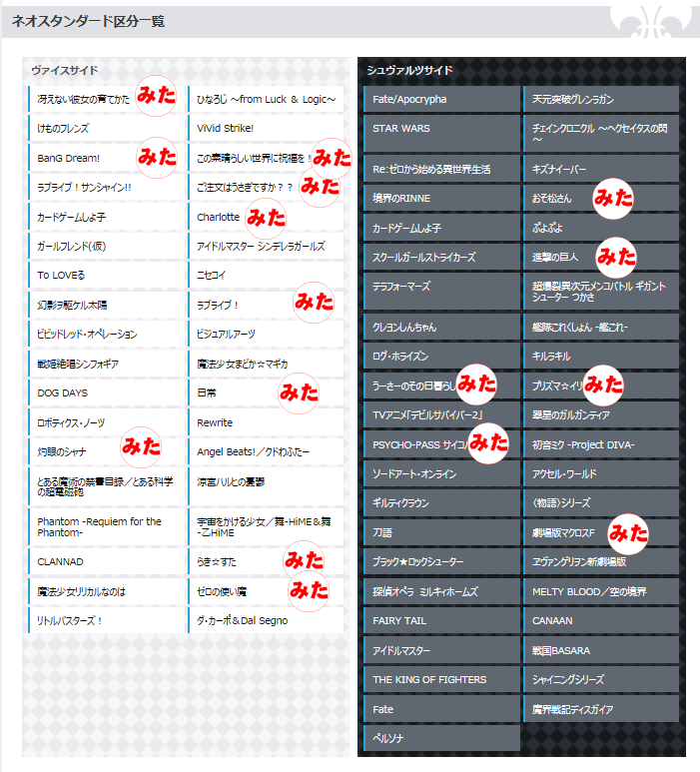Click ゼロの使い魔 entry
Viewport: 700px width, 772px height.
coord(266,591)
